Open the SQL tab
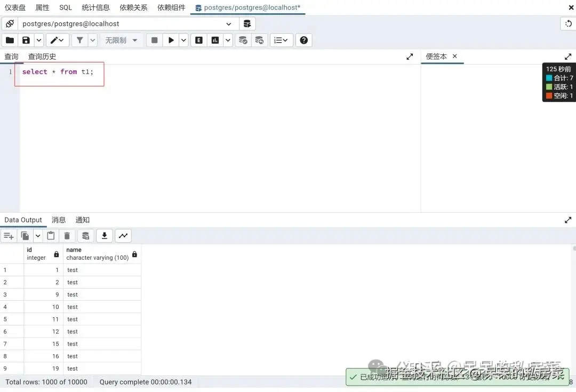Screen dimensions: 576x392 pyautogui.click(x=66, y=7)
